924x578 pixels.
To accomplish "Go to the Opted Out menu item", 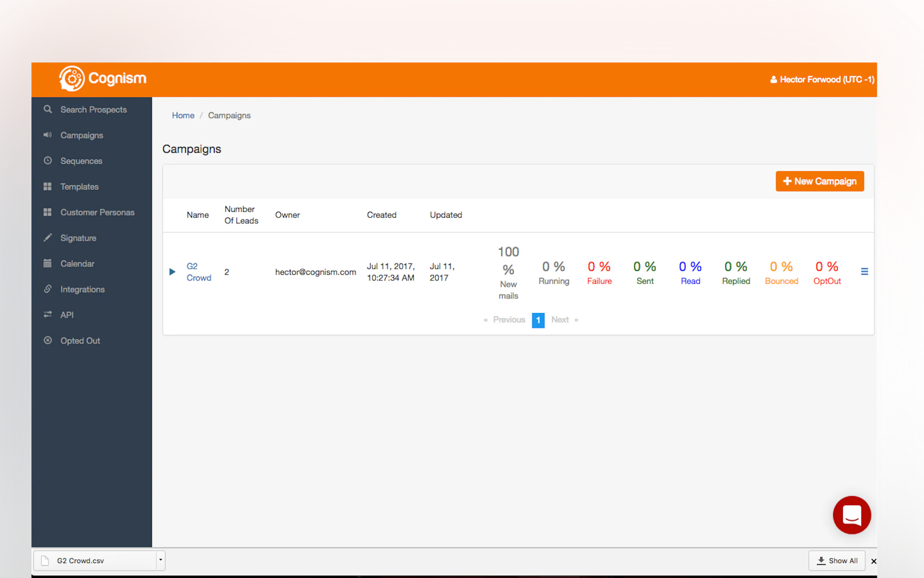I will 80,341.
